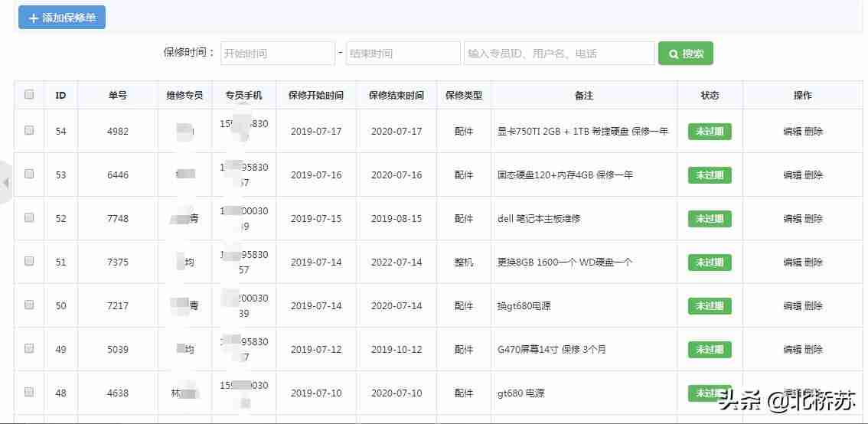Click the ID column header

pos(61,95)
